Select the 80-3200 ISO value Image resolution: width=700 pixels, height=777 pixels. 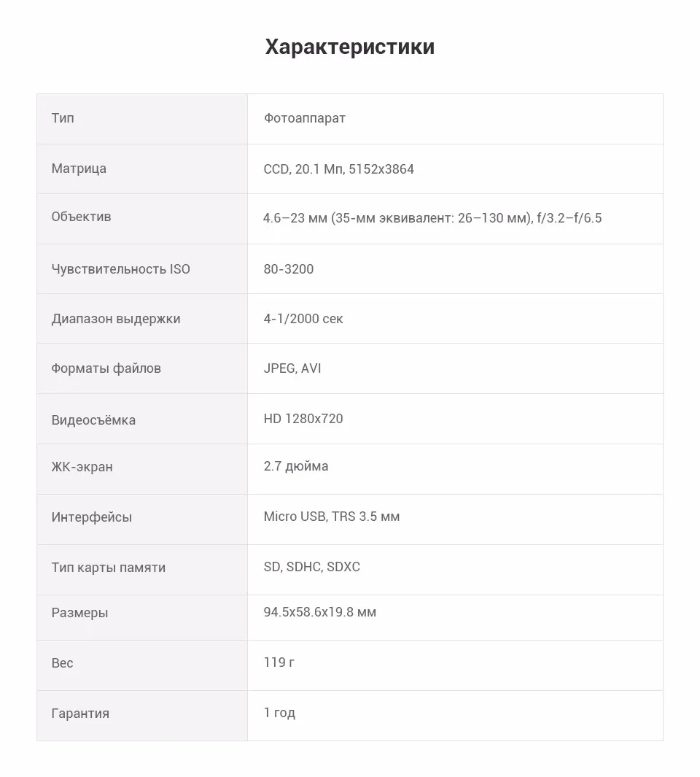click(x=289, y=269)
